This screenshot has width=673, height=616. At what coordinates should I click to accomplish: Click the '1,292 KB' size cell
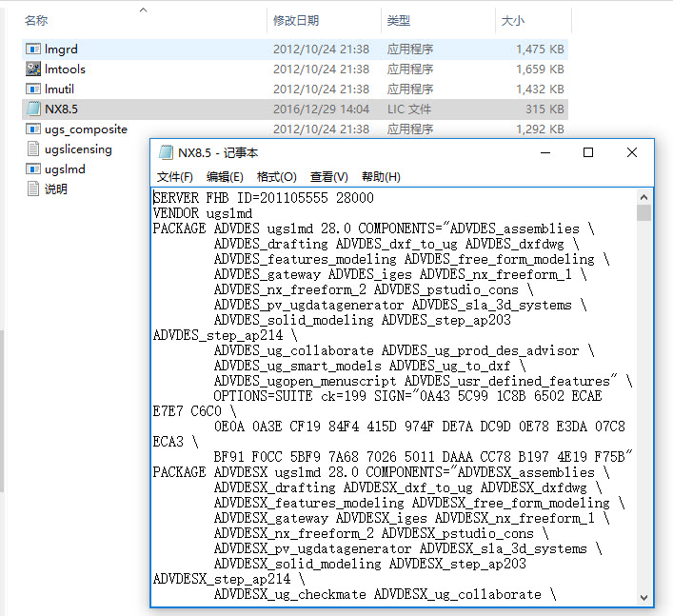coord(540,129)
